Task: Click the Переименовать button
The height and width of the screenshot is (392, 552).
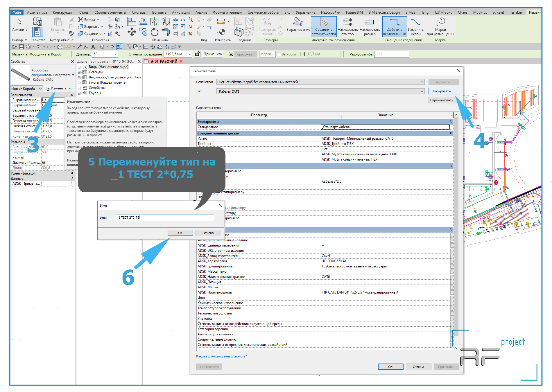Action: [x=443, y=100]
